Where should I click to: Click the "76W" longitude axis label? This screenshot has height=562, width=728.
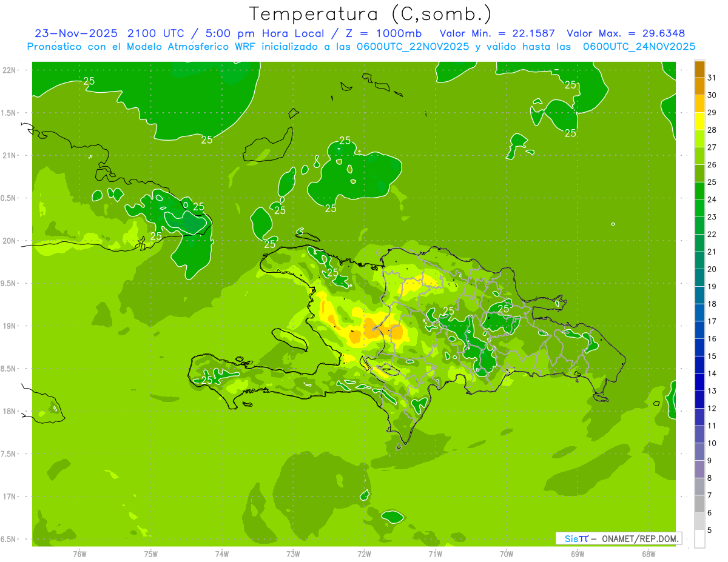click(79, 554)
